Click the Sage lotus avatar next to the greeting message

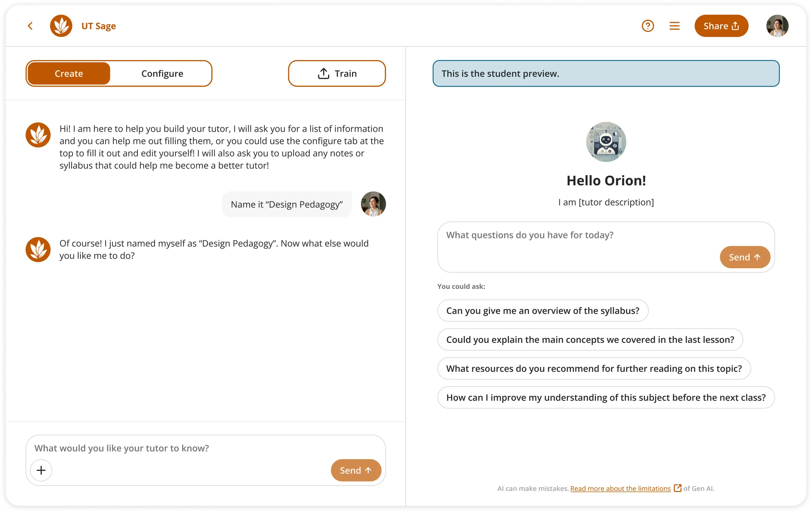click(37, 135)
